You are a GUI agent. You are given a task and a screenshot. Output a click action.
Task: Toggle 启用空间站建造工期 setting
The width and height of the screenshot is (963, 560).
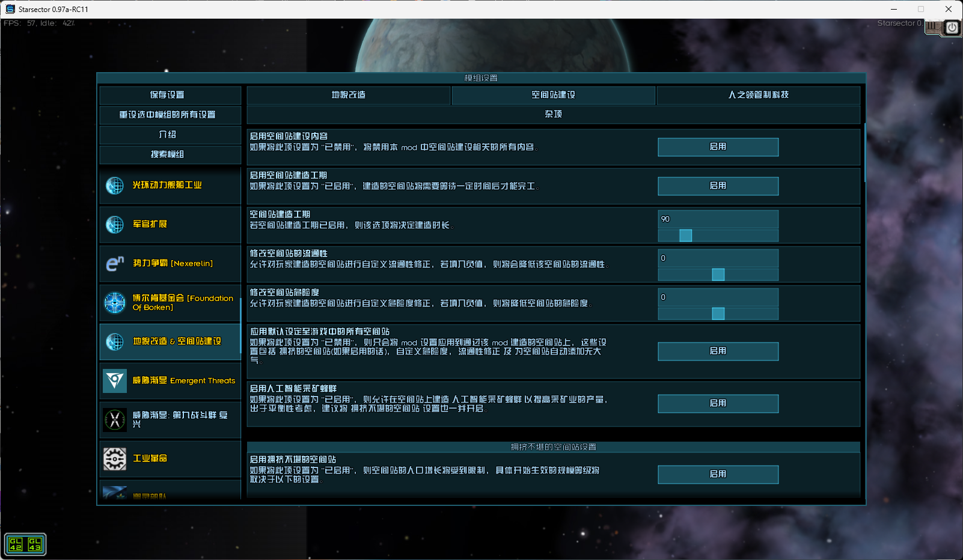(x=718, y=186)
